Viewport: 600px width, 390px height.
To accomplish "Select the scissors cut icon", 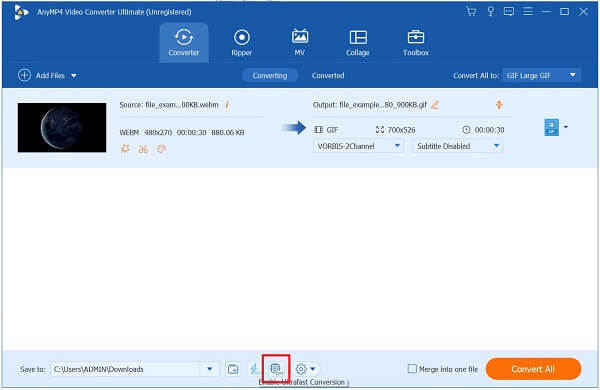I will (x=143, y=149).
